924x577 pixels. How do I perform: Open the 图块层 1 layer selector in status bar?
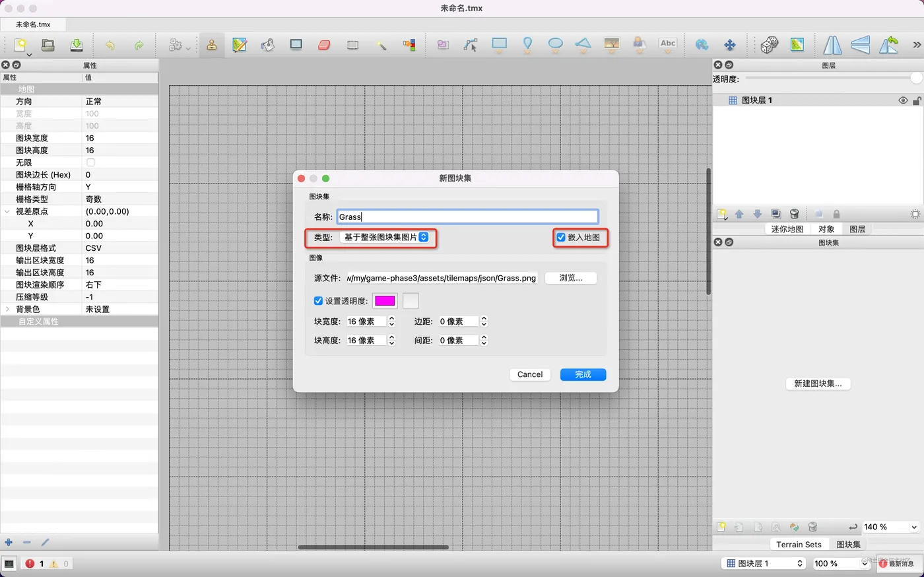pos(764,564)
